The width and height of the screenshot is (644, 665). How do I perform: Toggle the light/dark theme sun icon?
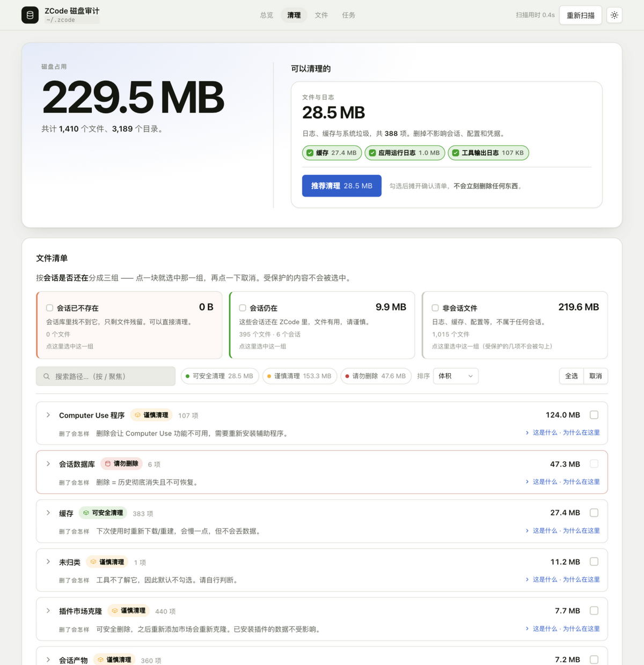(614, 15)
